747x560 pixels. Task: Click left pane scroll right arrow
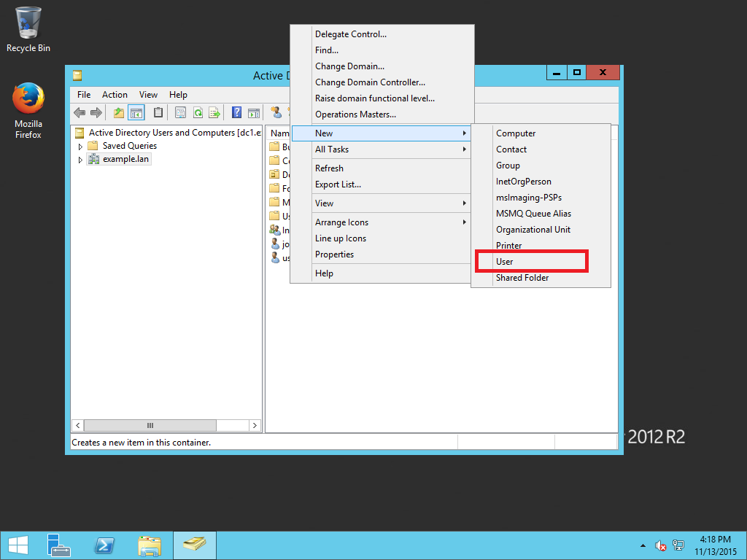tap(255, 425)
